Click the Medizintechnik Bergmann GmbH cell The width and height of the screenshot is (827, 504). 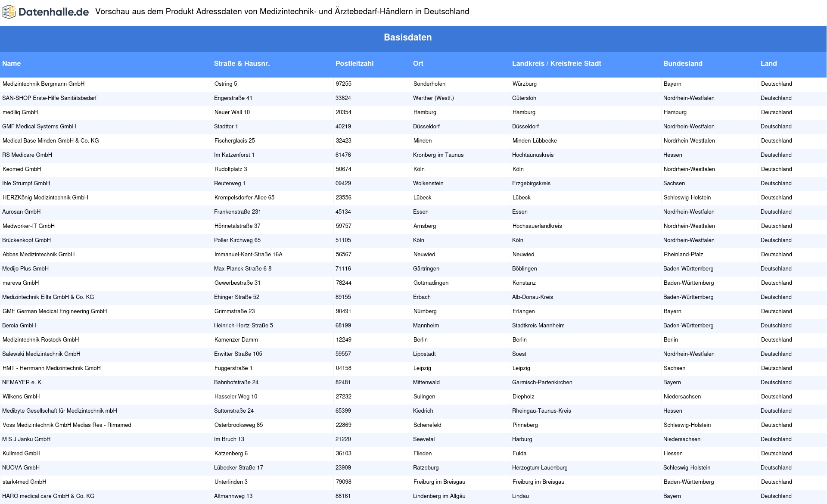(44, 84)
